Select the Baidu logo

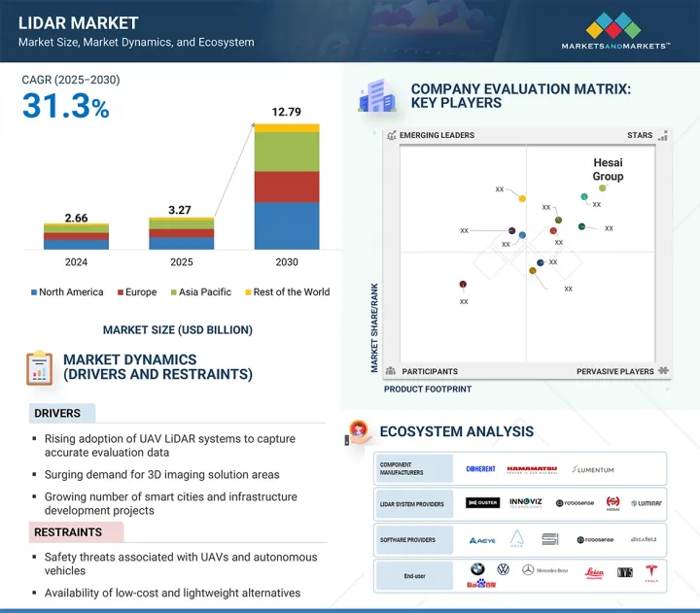click(x=481, y=584)
